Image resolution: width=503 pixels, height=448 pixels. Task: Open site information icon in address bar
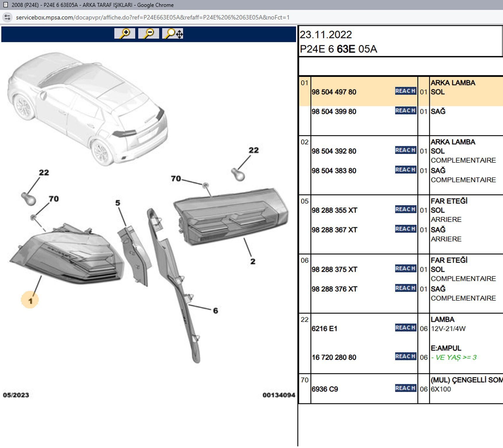(7, 17)
